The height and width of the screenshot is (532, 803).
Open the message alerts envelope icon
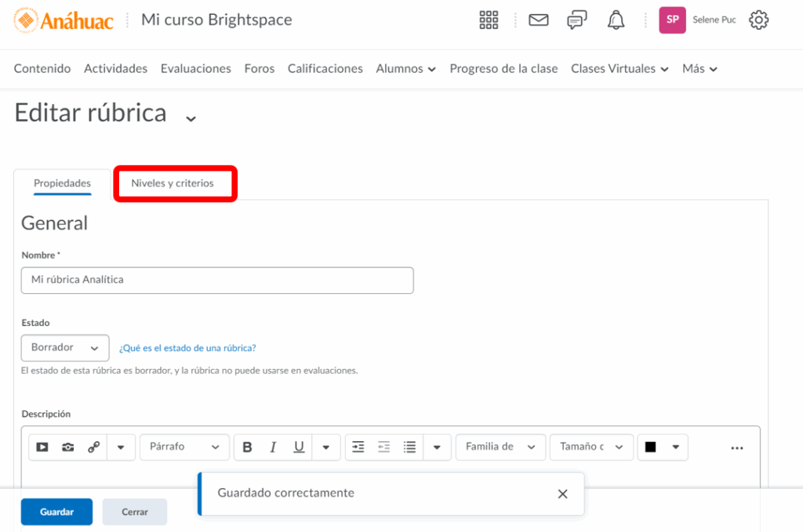tap(538, 20)
